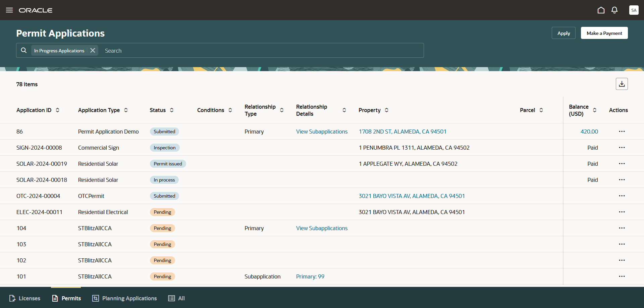This screenshot has height=308, width=644.
Task: Sort the table by Application ID
Action: point(58,110)
